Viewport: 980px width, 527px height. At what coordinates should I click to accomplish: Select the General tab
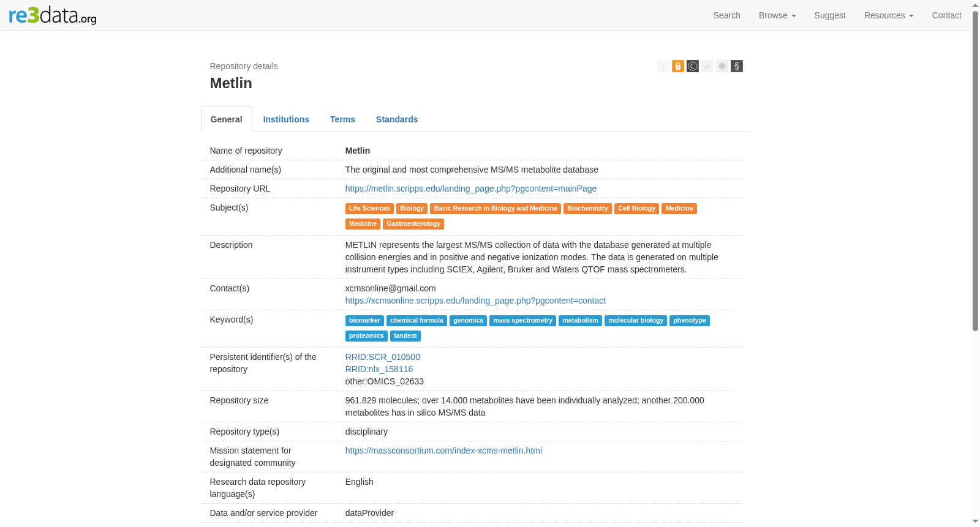pyautogui.click(x=227, y=119)
